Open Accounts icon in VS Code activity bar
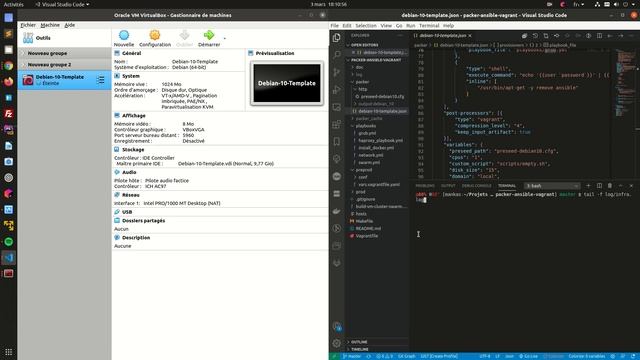Image resolution: width=640 pixels, height=360 pixels. pyautogui.click(x=337, y=326)
